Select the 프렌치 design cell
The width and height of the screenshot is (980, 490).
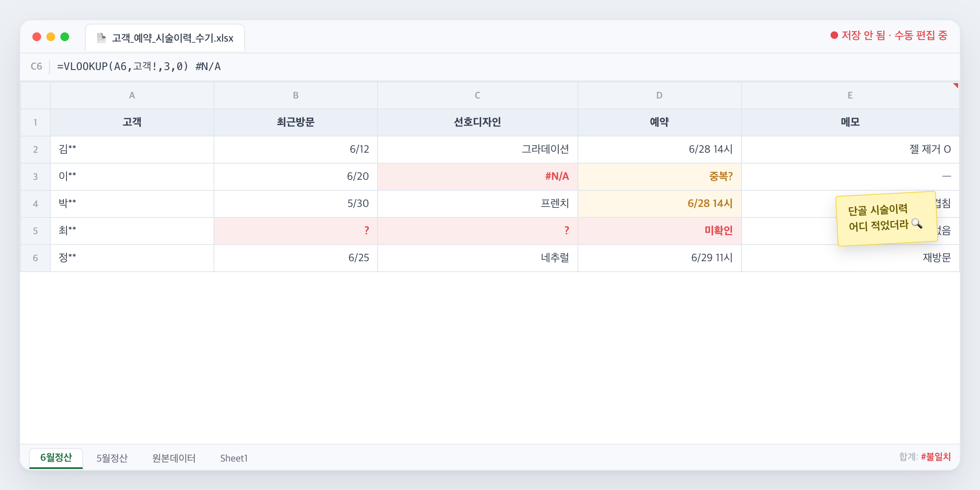click(x=478, y=204)
